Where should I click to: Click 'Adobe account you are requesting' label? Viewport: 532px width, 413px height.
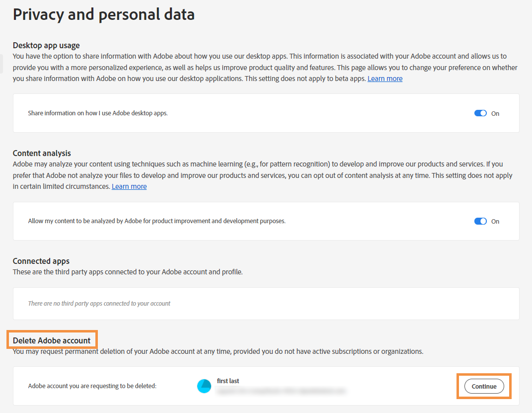click(92, 386)
